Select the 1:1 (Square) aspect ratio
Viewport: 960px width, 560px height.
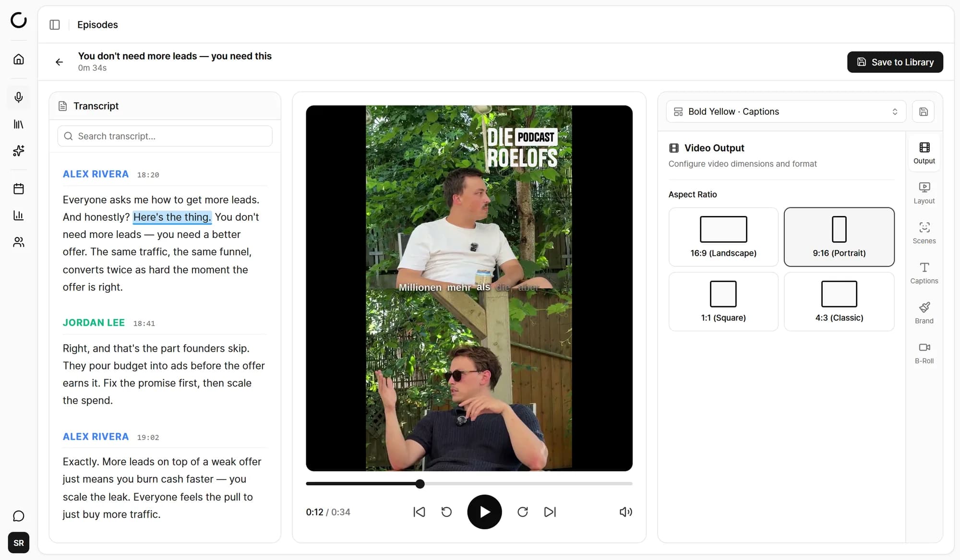click(x=723, y=302)
